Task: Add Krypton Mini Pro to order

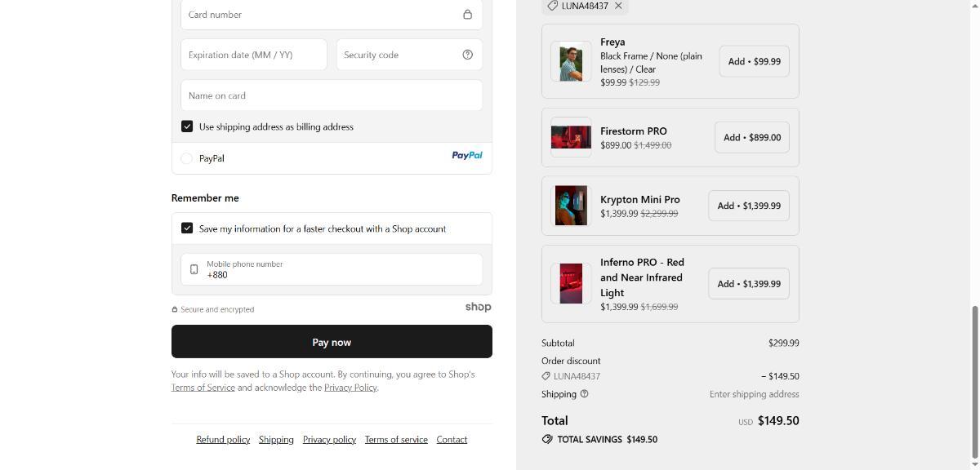Action: pyautogui.click(x=748, y=206)
